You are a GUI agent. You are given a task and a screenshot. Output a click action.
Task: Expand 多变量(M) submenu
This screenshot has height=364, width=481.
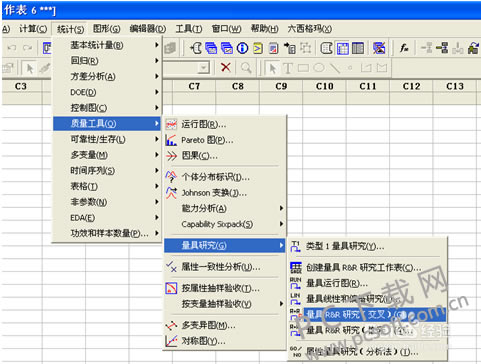pos(107,155)
